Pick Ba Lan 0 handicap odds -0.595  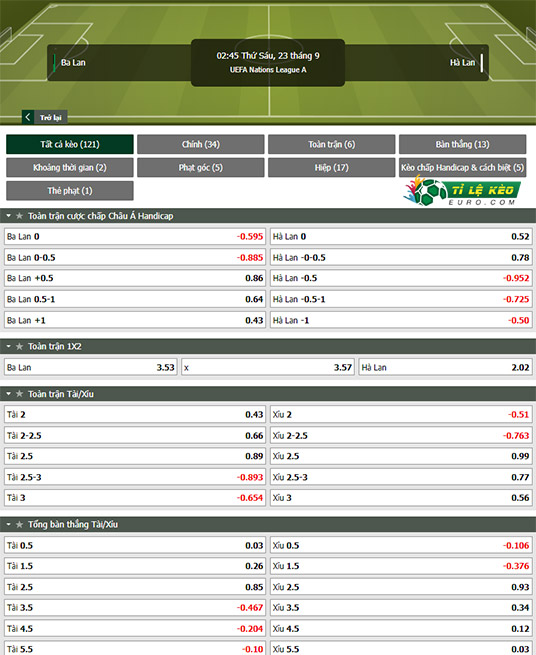tap(135, 236)
